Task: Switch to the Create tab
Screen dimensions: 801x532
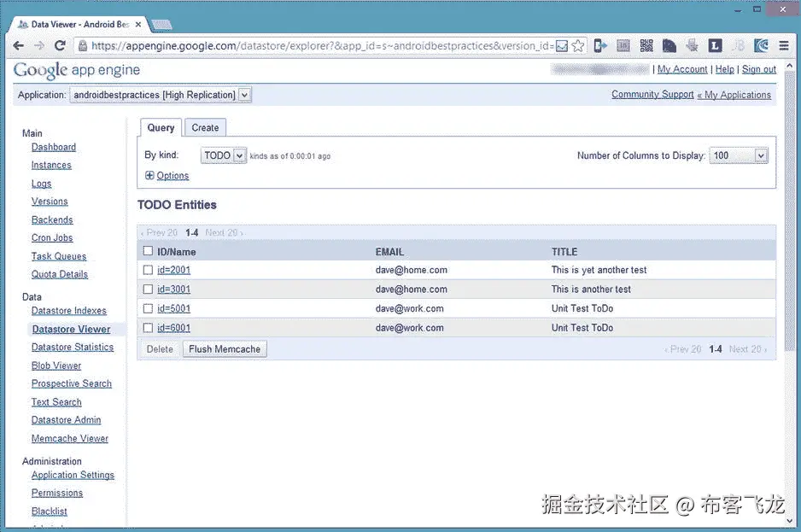Action: (x=205, y=128)
